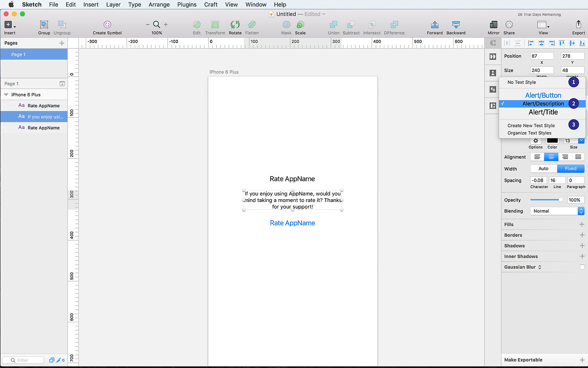Click the align left edges icon
Viewport: 588px width, 368px height.
point(531,43)
